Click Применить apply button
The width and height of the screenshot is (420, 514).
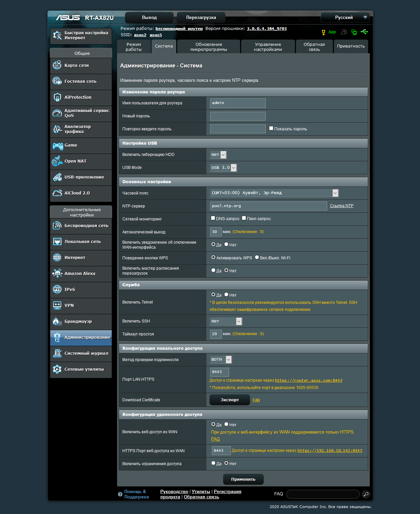point(243,479)
